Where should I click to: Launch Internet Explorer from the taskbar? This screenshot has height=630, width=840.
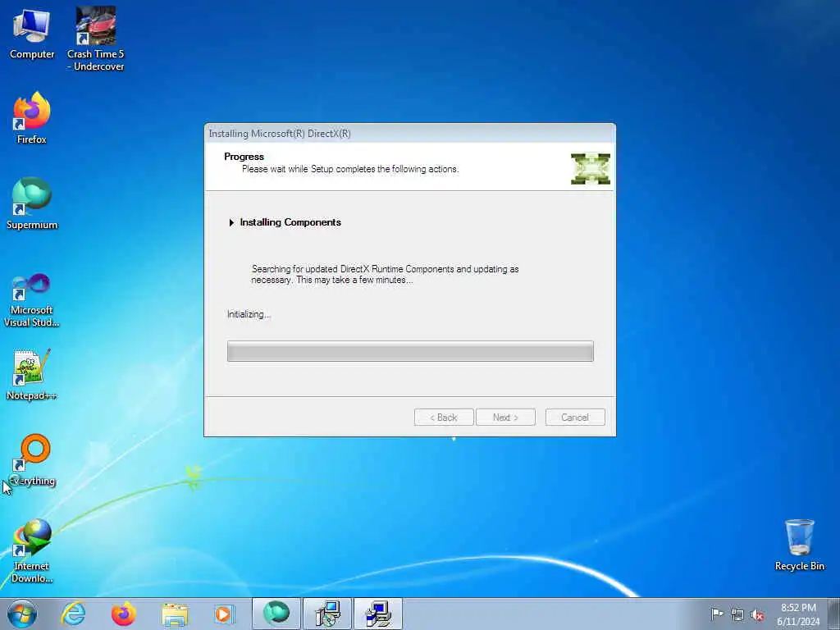(73, 614)
